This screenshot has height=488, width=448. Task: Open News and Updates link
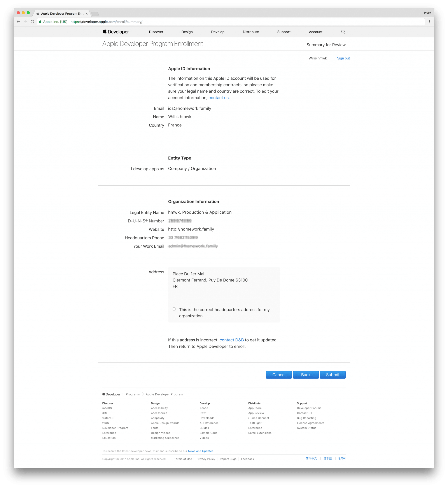pyautogui.click(x=201, y=451)
